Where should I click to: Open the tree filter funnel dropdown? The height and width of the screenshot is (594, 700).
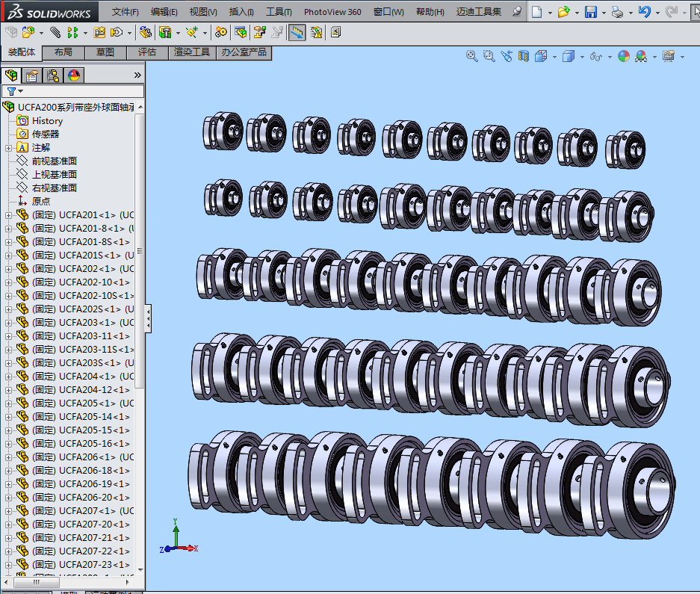(x=15, y=91)
